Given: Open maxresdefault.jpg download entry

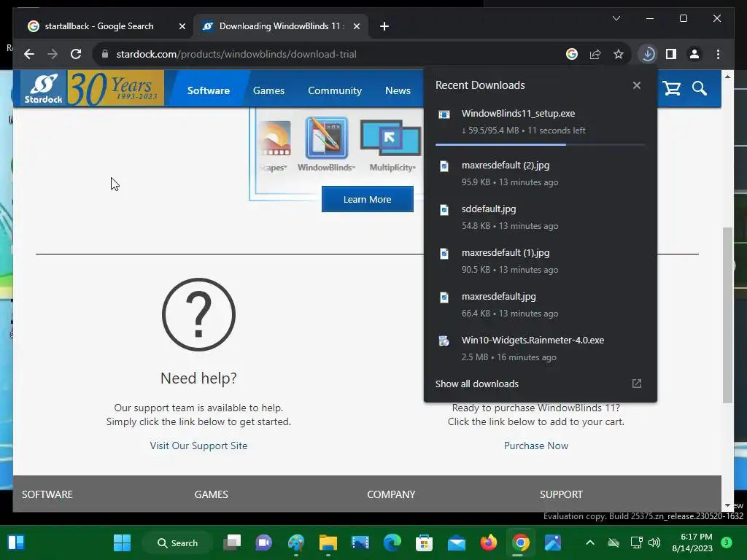Looking at the screenshot, I should (x=541, y=305).
